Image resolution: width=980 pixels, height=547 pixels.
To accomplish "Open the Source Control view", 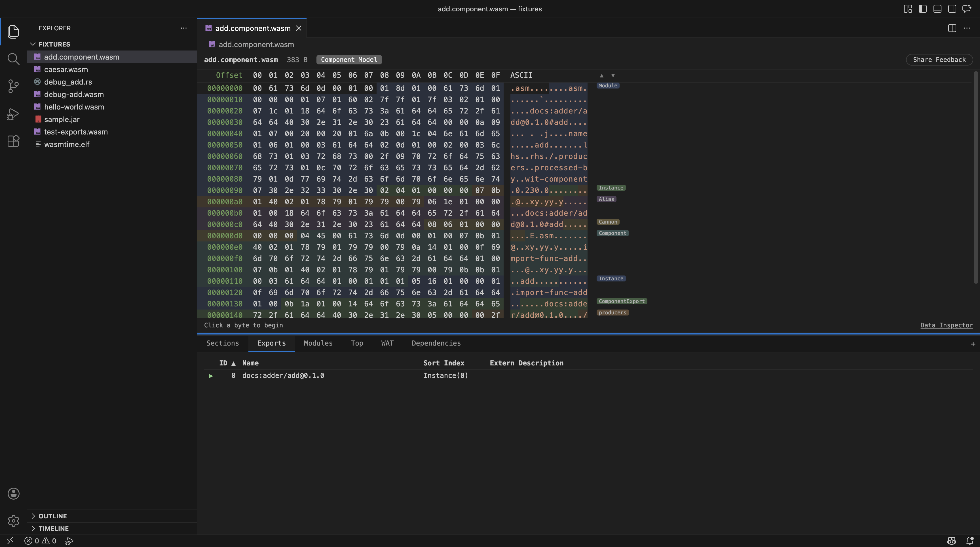I will click(x=13, y=86).
